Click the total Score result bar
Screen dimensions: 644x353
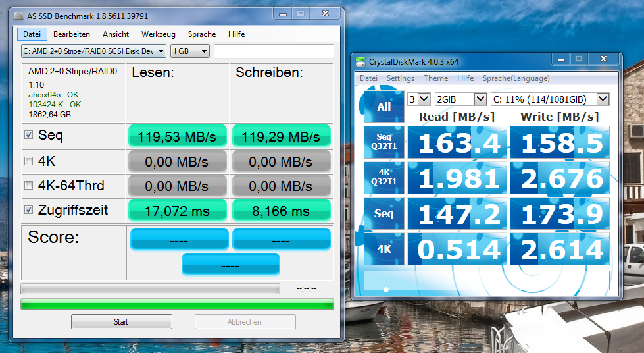point(231,264)
